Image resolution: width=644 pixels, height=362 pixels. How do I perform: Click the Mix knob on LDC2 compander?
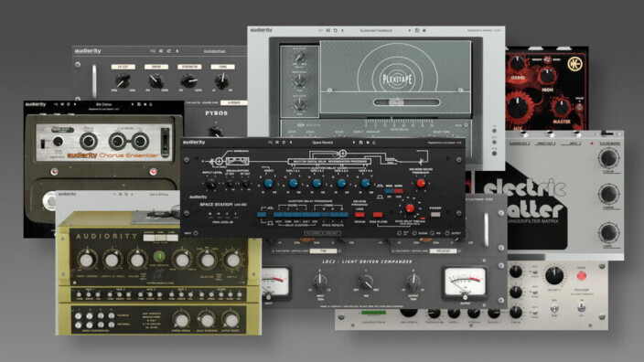tap(366, 282)
